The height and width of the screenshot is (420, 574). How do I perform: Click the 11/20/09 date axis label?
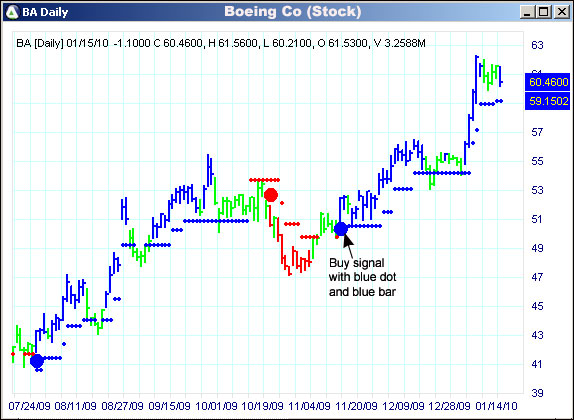(x=357, y=406)
